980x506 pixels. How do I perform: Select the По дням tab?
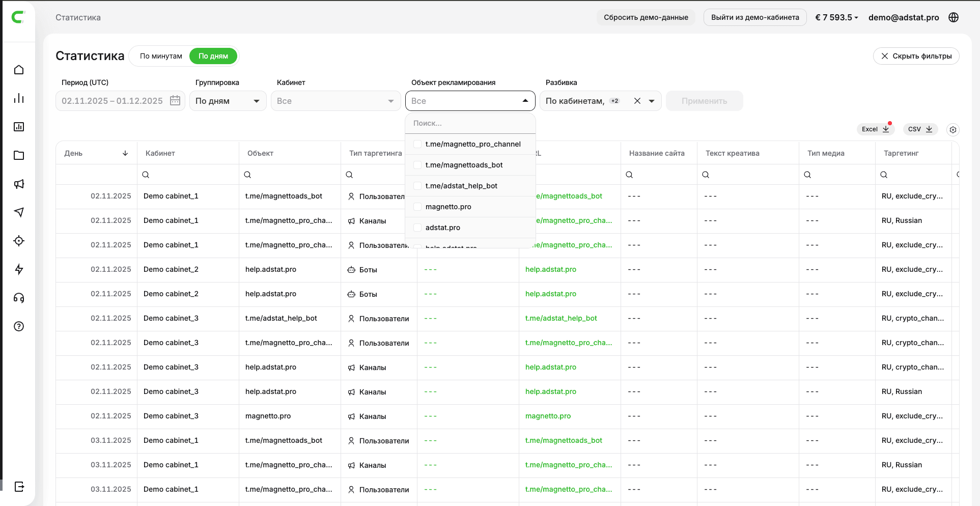[213, 56]
